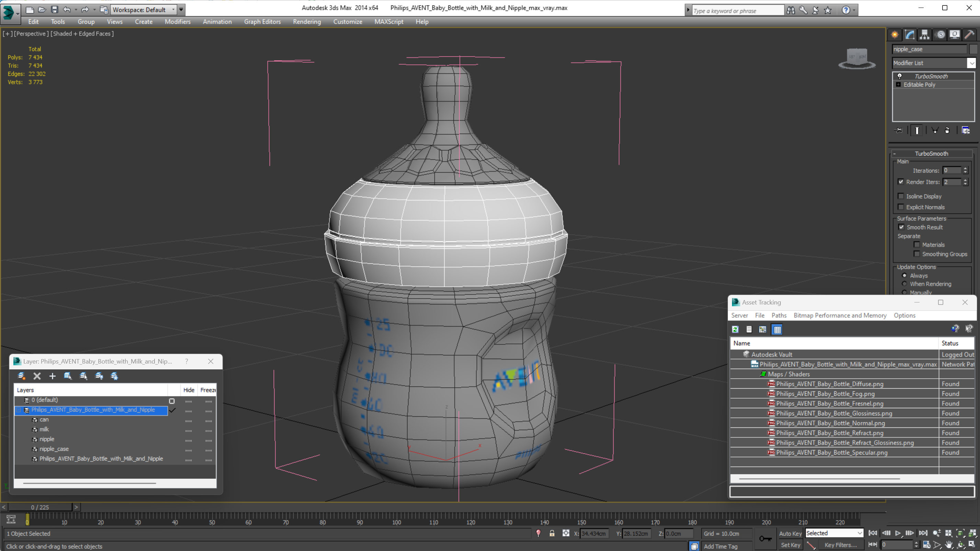Click Select Highlighted Objects icon in Layer dialog
This screenshot has width=980, height=551.
pyautogui.click(x=68, y=376)
